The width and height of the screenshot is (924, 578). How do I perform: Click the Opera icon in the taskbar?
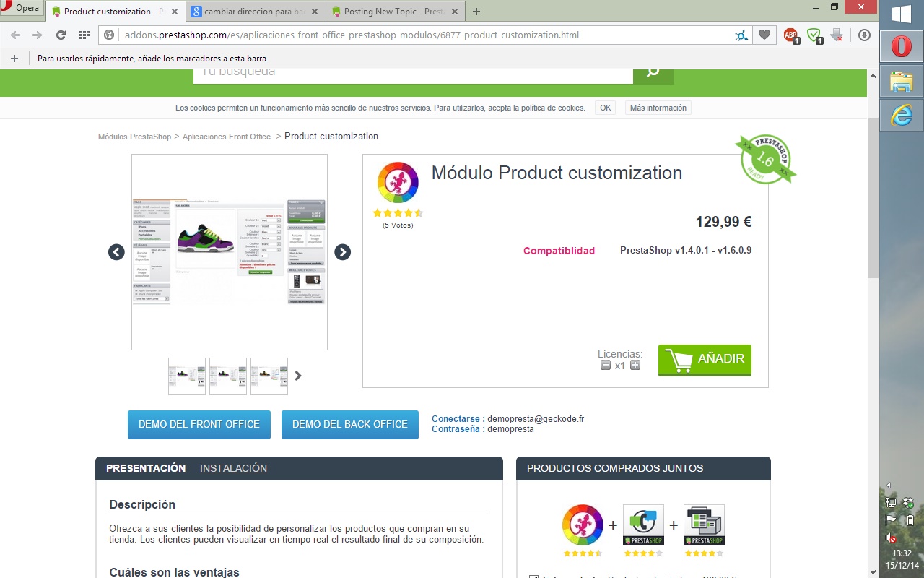902,48
